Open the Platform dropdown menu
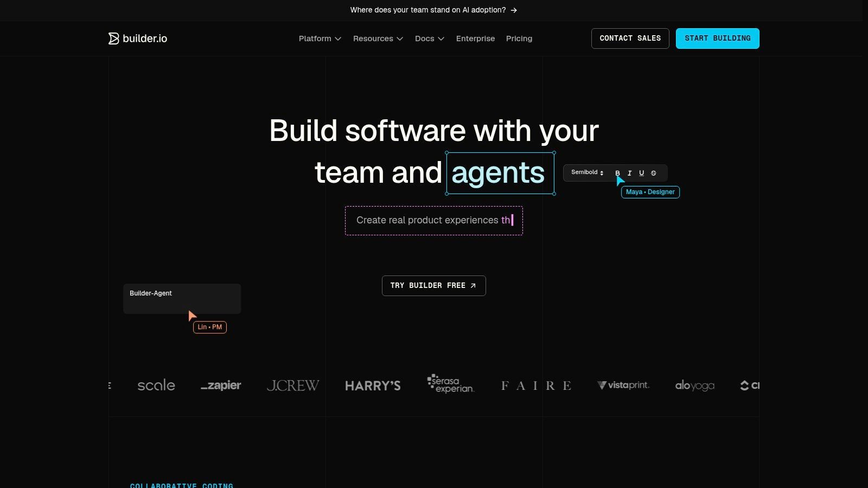Image resolution: width=868 pixels, height=488 pixels. [320, 38]
